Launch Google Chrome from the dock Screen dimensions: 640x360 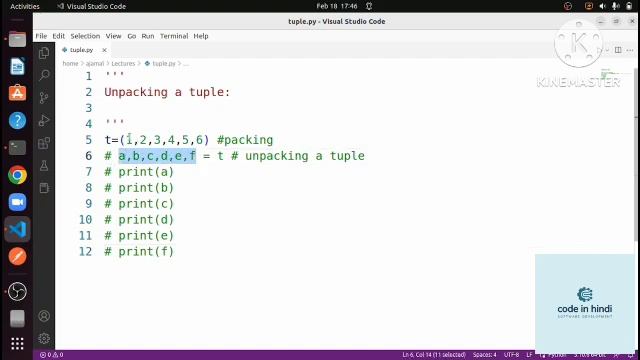point(17,175)
